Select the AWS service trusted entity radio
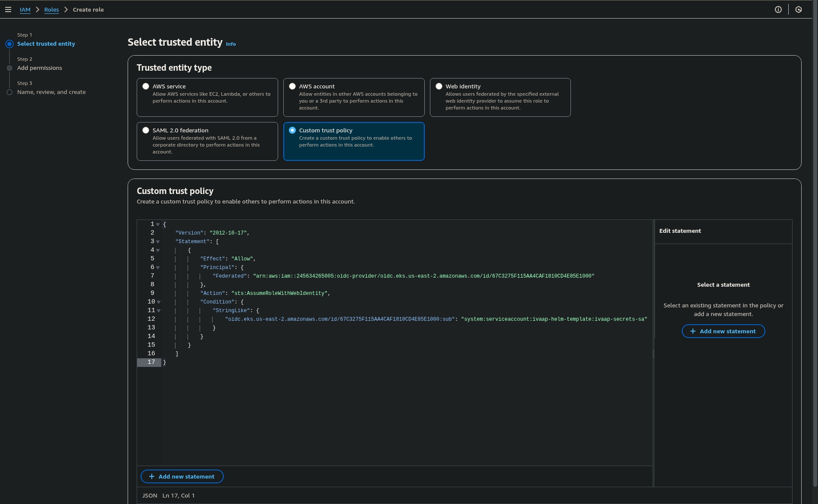The height and width of the screenshot is (504, 818). [145, 86]
